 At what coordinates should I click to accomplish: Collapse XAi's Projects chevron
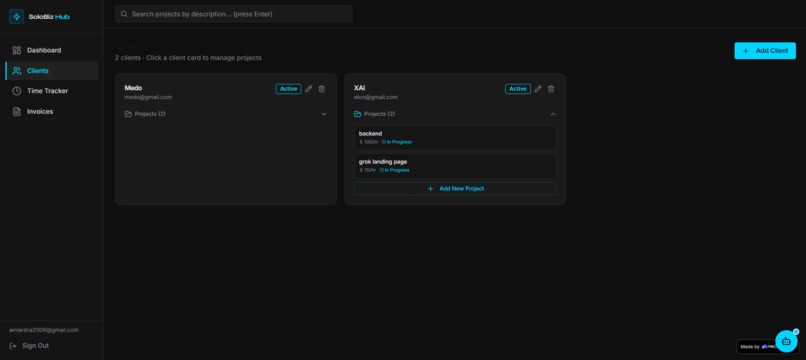553,114
